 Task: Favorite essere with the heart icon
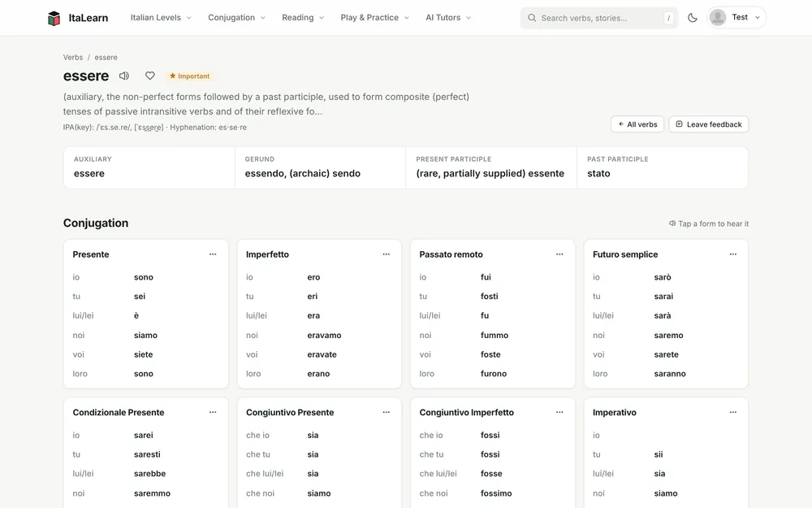coord(149,76)
